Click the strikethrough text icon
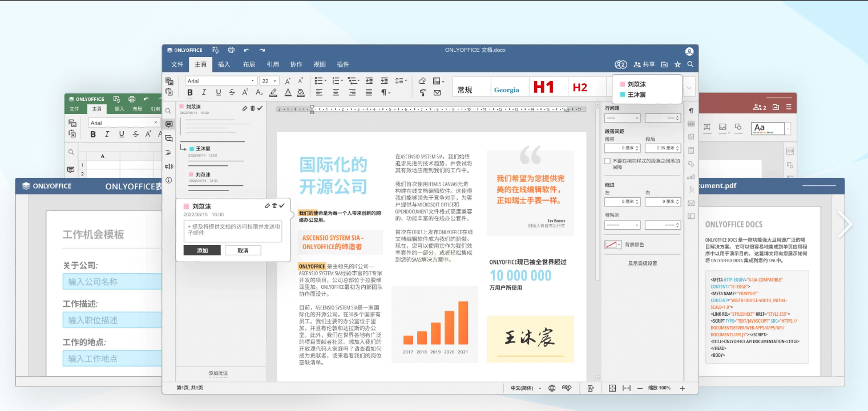This screenshot has width=868, height=411. 232,92
